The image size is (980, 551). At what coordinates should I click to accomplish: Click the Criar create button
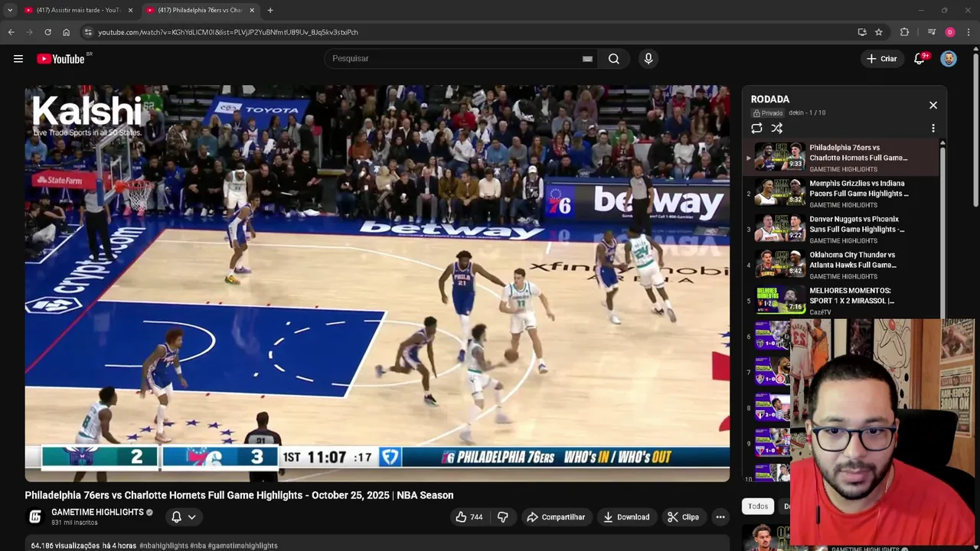[x=881, y=59]
